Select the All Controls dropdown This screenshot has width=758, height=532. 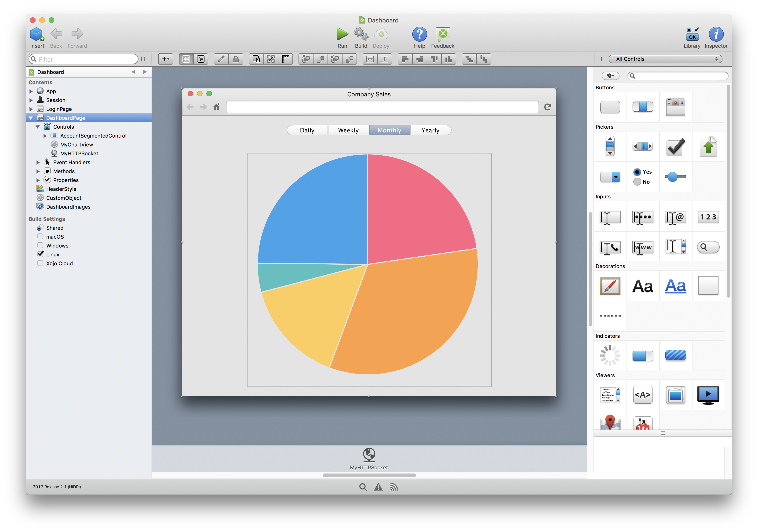point(667,58)
